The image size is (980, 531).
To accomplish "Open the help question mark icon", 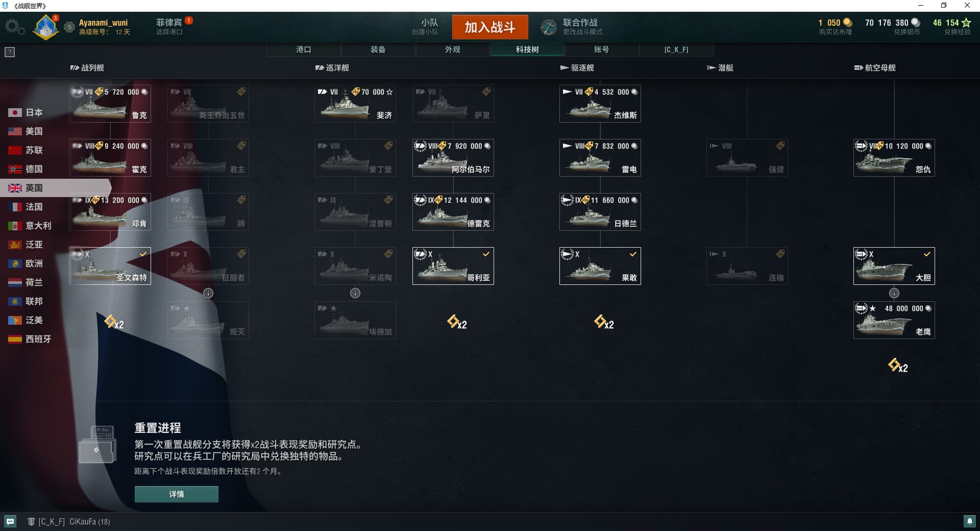I will click(x=10, y=52).
